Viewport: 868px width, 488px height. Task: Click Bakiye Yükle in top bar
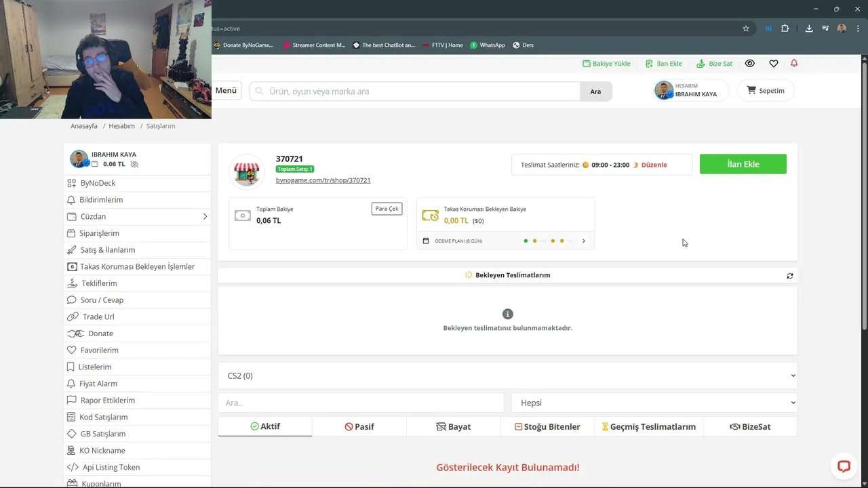(x=606, y=64)
